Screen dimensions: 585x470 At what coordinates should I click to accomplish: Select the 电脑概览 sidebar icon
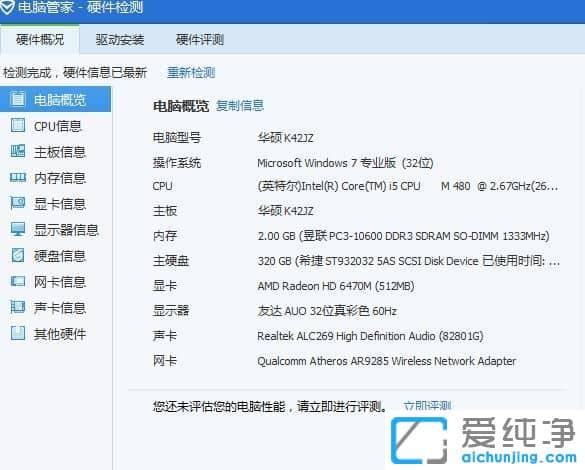17,99
